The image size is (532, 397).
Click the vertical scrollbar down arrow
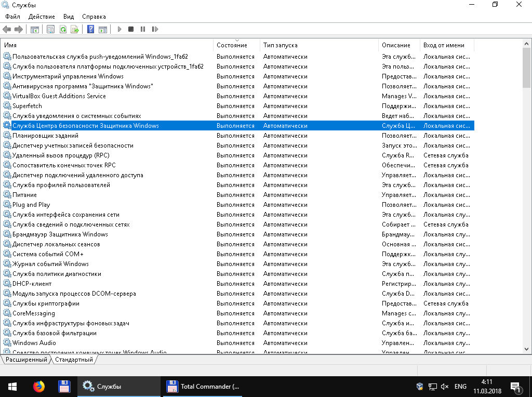(x=526, y=349)
